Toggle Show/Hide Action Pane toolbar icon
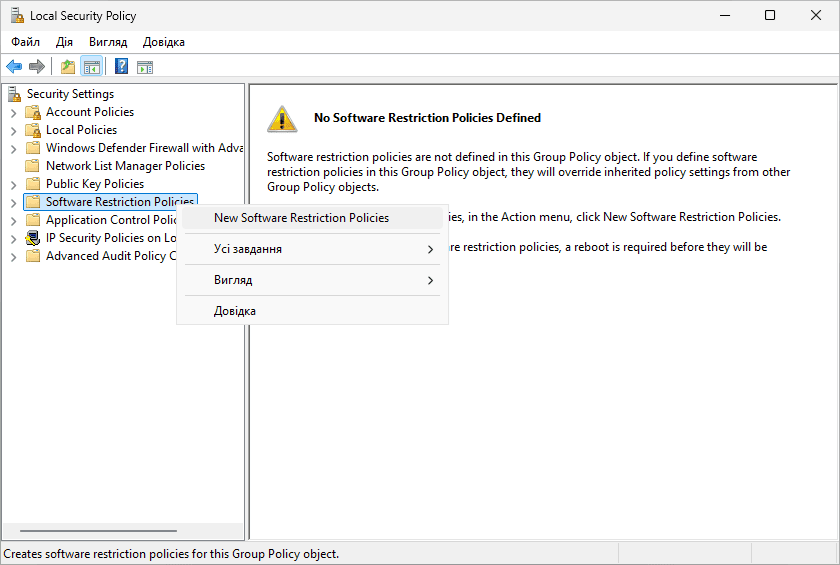This screenshot has width=840, height=565. pyautogui.click(x=145, y=67)
